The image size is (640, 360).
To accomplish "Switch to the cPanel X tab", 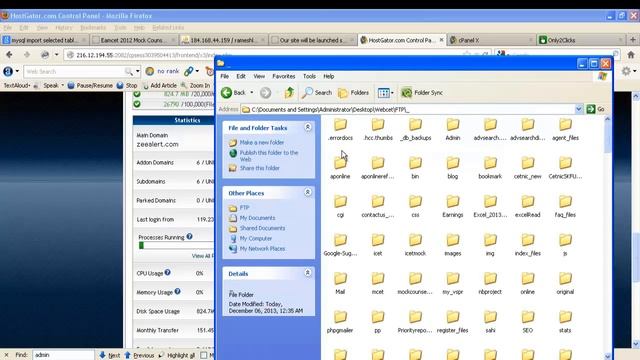I will click(491, 40).
